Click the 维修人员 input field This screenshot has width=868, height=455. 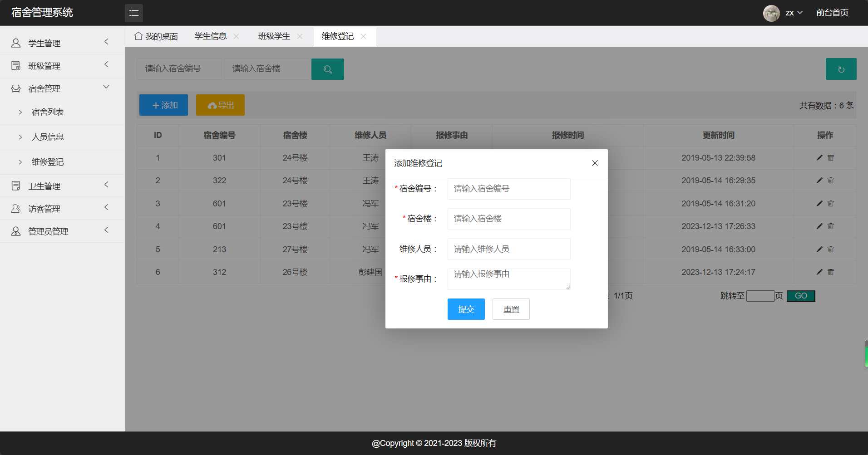click(x=509, y=249)
